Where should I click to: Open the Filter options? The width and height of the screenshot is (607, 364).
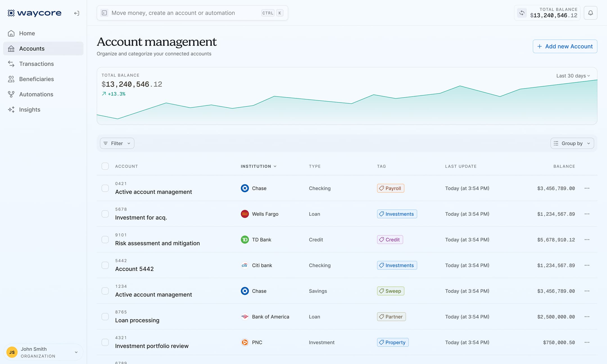pyautogui.click(x=117, y=143)
